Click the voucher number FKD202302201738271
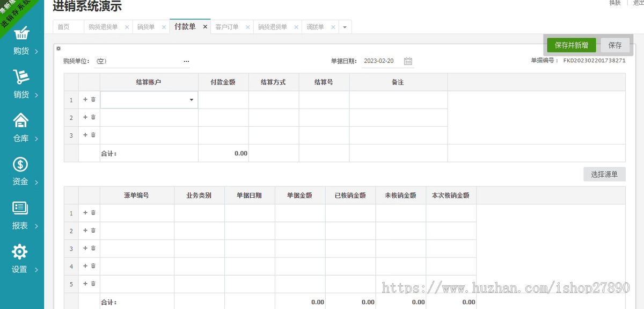The height and width of the screenshot is (309, 644). [594, 61]
